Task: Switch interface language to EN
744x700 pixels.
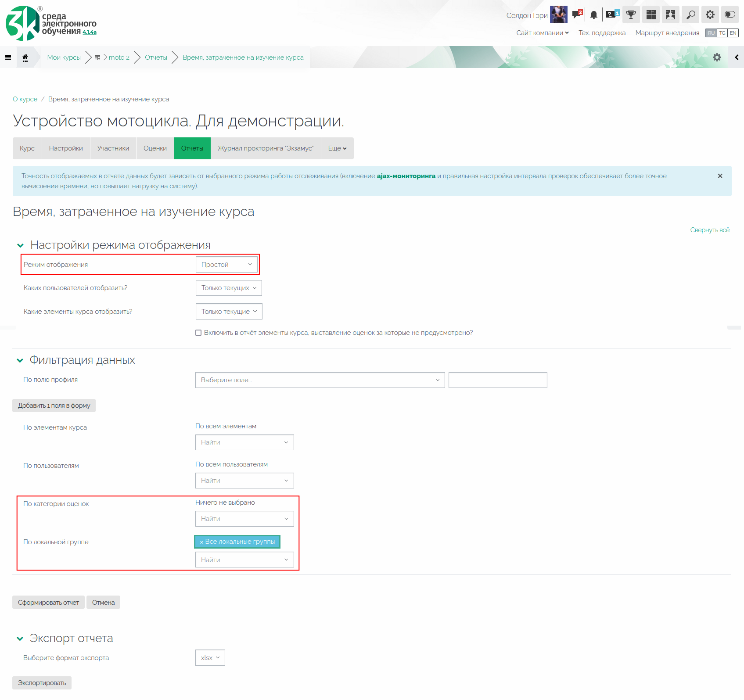Action: pos(733,33)
